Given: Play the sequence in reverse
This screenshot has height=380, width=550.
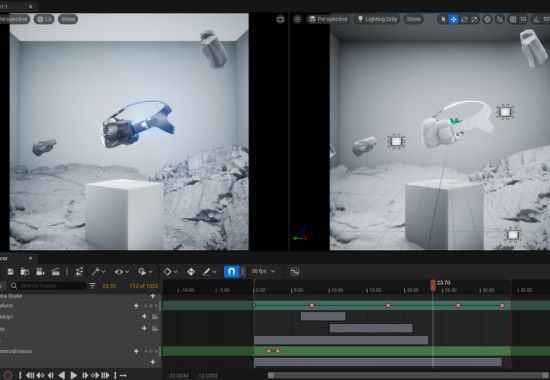Looking at the screenshot, I should [x=62, y=375].
